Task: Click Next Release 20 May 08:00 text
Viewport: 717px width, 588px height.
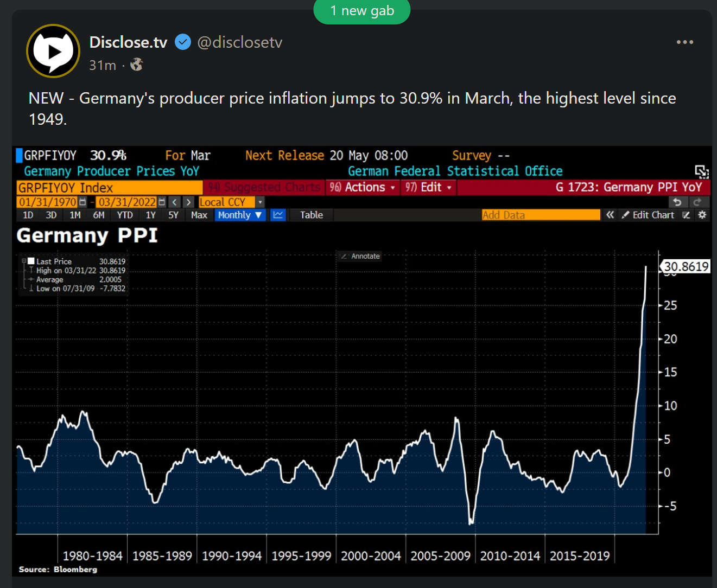Action: coord(327,156)
